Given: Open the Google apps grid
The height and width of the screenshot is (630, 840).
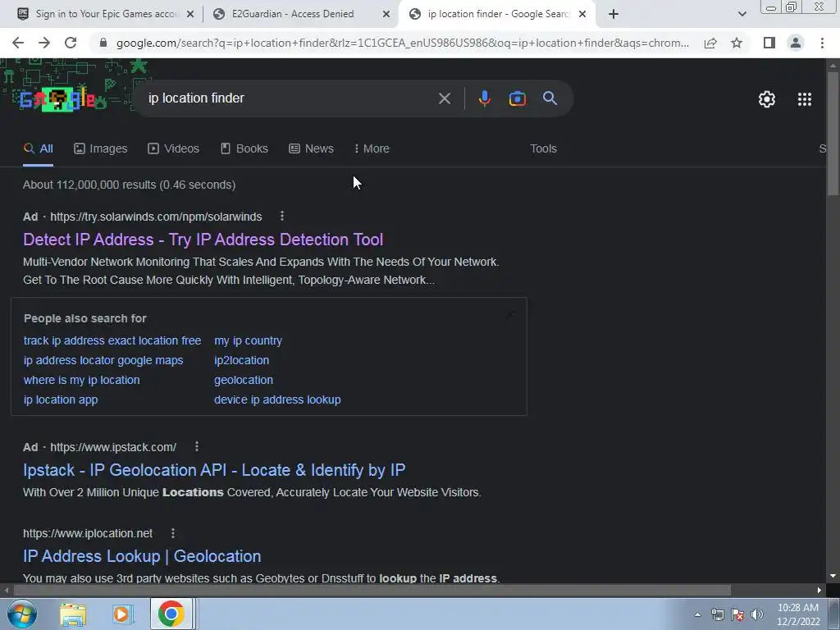Looking at the screenshot, I should [x=804, y=99].
